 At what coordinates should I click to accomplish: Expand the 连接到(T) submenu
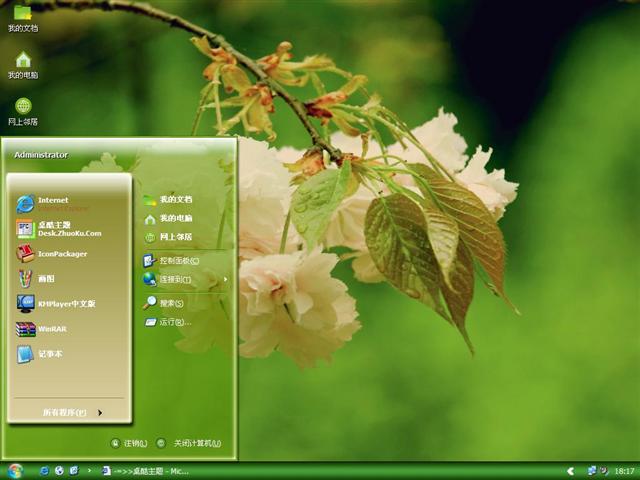[x=186, y=279]
